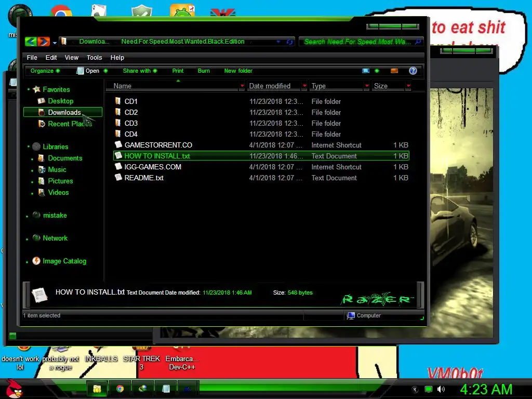Open the recent locations dropdown beside nav arrows
The width and height of the screenshot is (532, 399).
(x=55, y=43)
